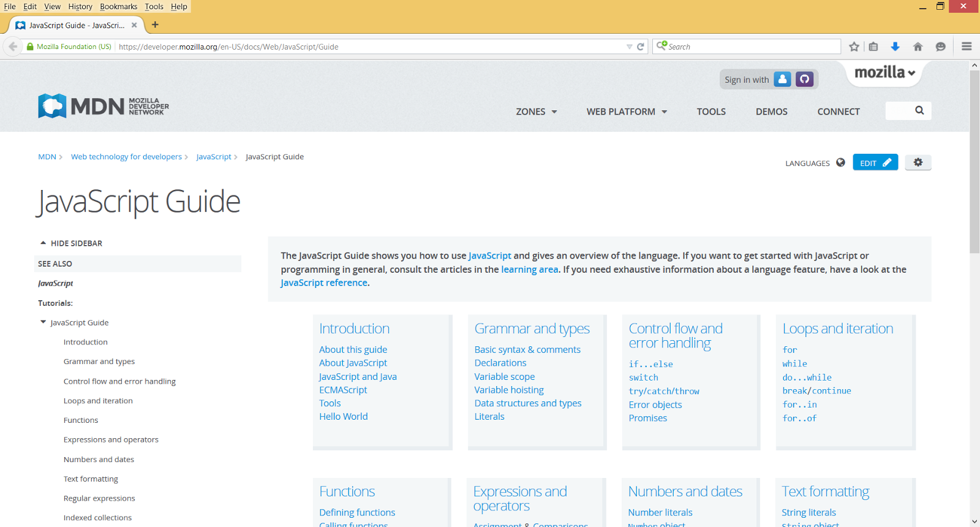Sign in with Persona user icon
Screen dimensions: 980x527
coord(782,79)
